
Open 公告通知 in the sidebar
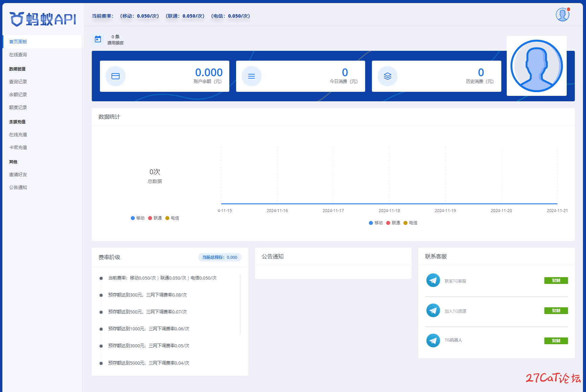[x=42, y=187]
